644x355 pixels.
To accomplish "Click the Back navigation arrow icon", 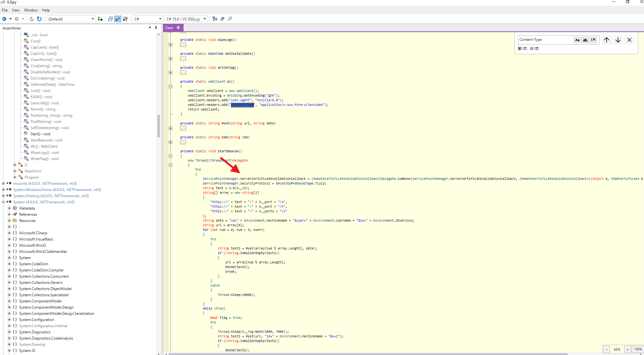I will pyautogui.click(x=4, y=19).
